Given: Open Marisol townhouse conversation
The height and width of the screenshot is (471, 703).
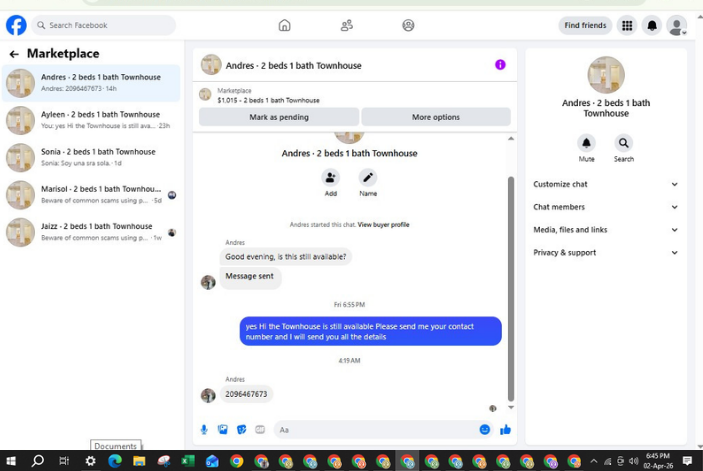Looking at the screenshot, I should point(91,194).
